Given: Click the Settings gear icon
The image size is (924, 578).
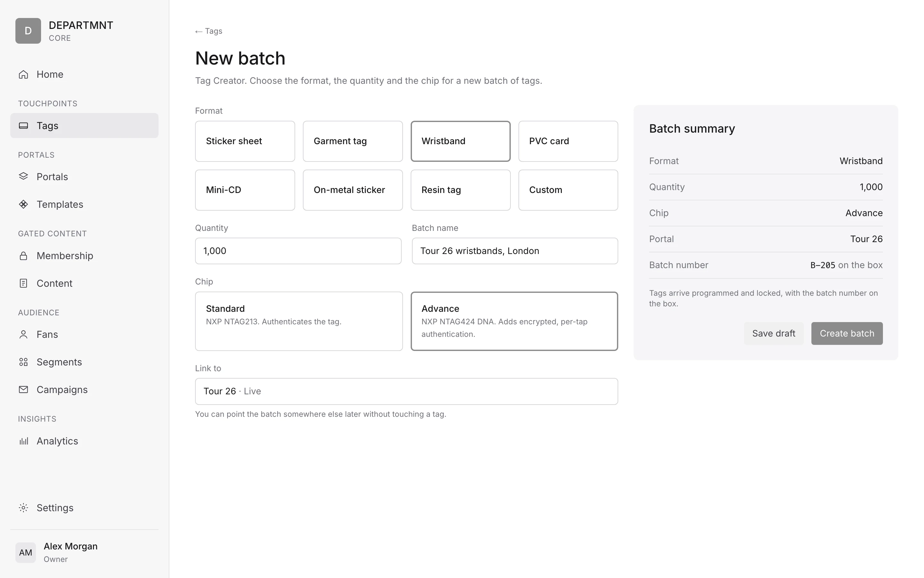Looking at the screenshot, I should coord(23,508).
